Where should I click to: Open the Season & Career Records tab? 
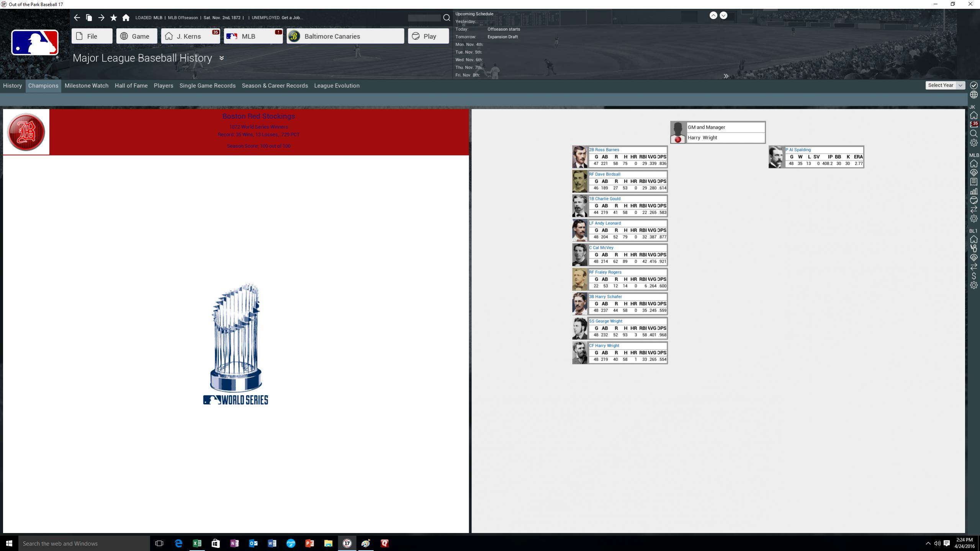click(x=275, y=86)
